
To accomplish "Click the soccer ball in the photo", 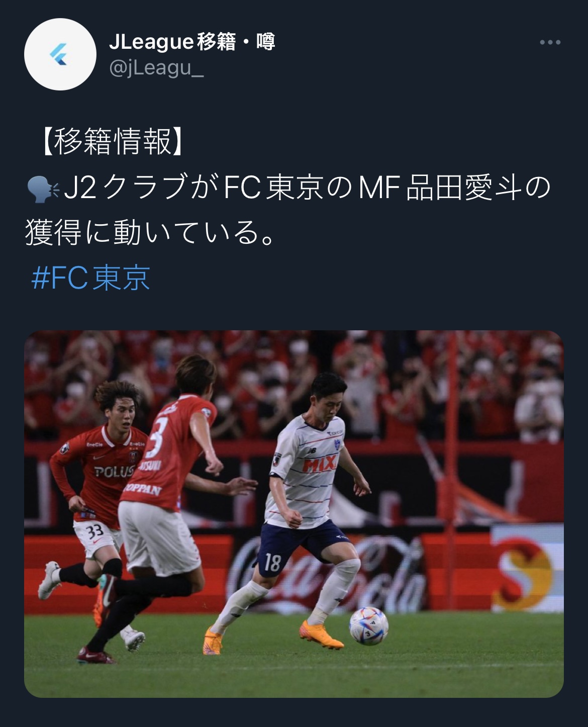I will (369, 626).
